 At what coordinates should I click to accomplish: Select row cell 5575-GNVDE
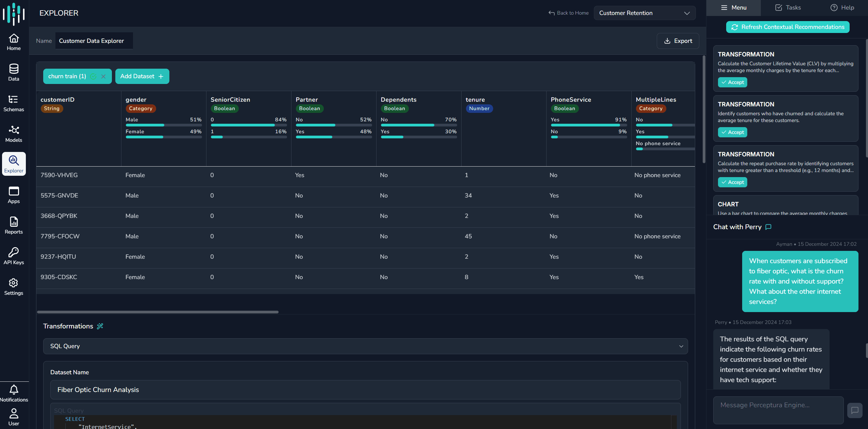coord(59,195)
